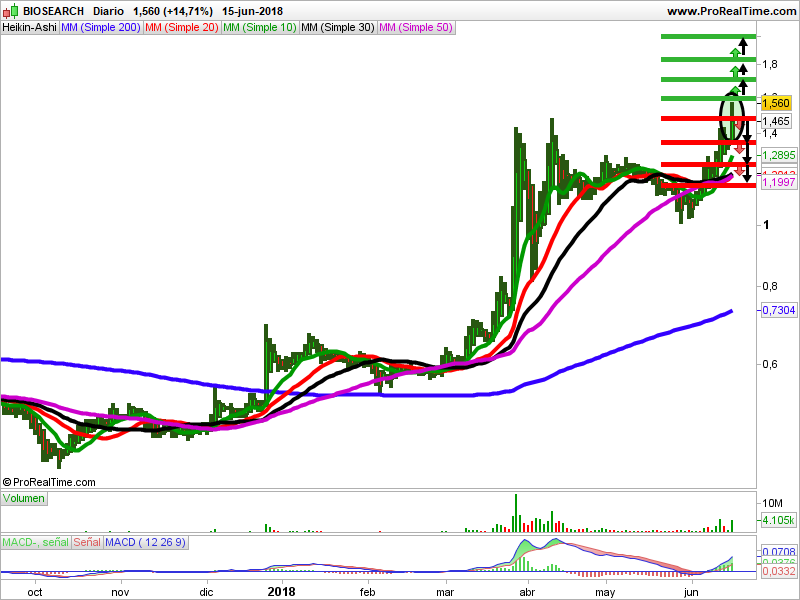Click the blue 0,7304 moving average tag
This screenshot has height=600, width=800.
[779, 310]
